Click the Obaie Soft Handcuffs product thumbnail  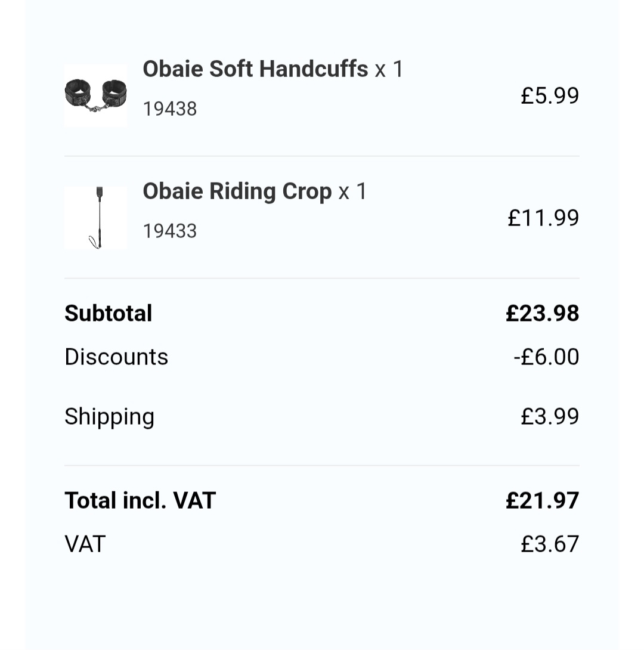pos(95,95)
